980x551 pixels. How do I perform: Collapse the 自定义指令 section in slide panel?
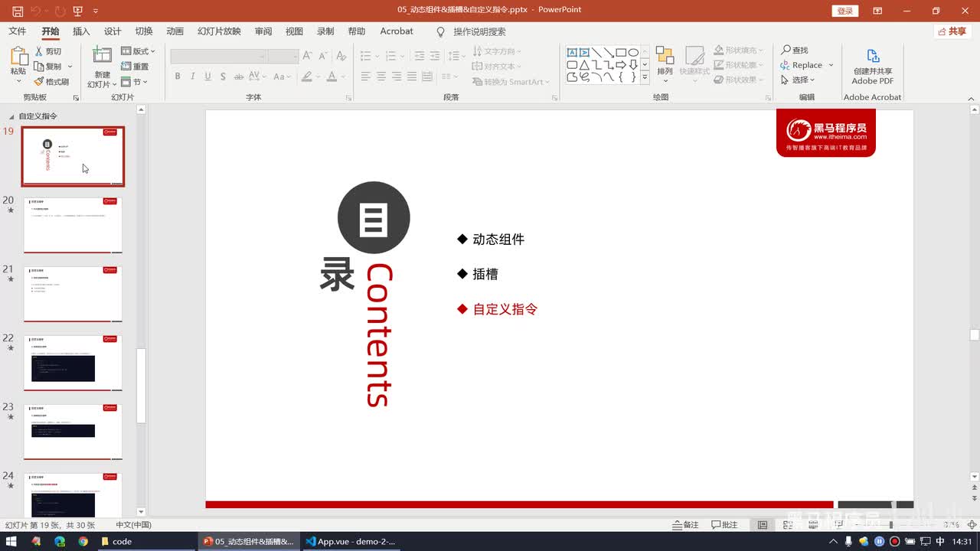pyautogui.click(x=11, y=116)
